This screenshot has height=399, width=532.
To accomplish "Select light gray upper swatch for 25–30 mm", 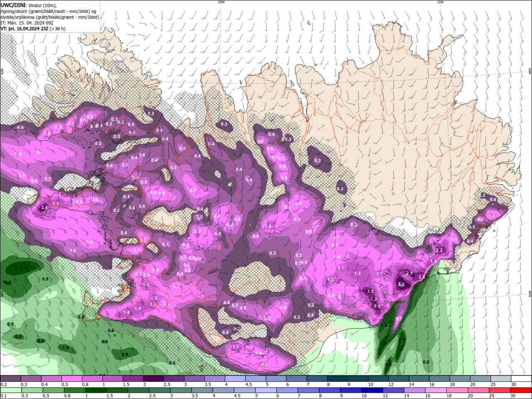I will [501, 379].
